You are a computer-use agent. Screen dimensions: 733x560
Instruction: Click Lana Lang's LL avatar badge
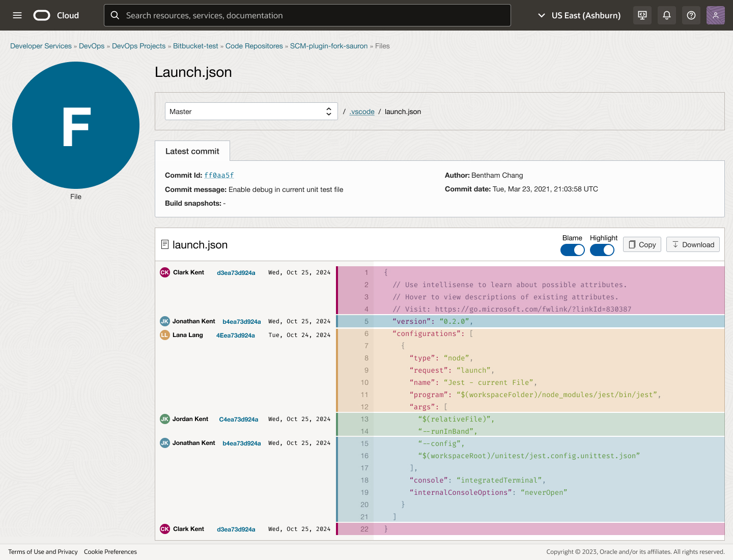165,335
